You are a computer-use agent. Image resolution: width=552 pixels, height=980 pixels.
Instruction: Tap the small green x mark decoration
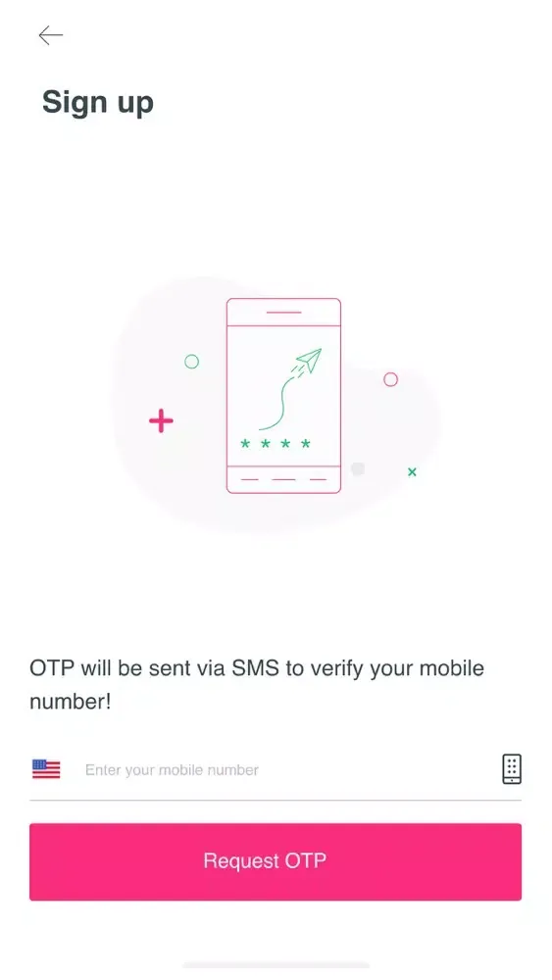click(x=412, y=472)
